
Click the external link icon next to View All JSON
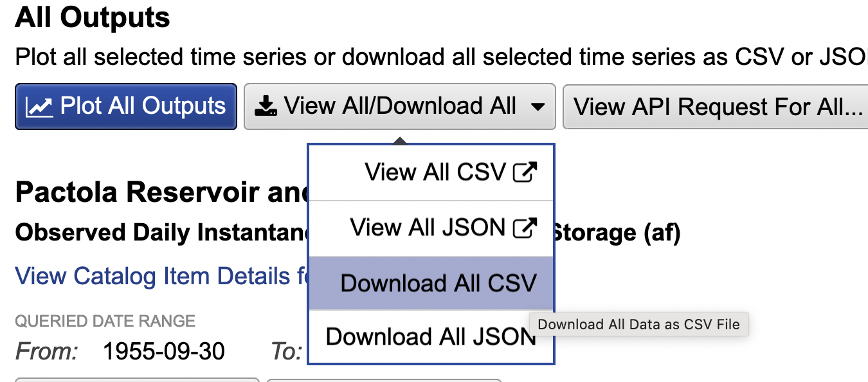(x=525, y=228)
